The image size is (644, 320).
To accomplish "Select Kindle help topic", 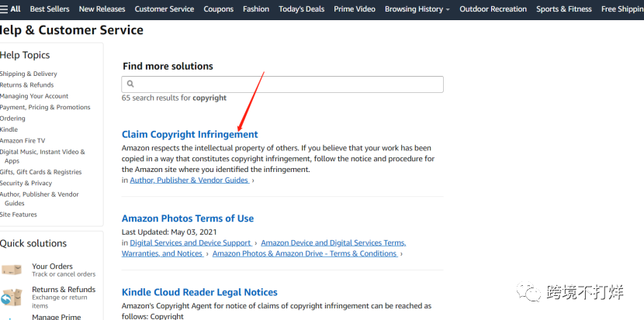I will [9, 129].
